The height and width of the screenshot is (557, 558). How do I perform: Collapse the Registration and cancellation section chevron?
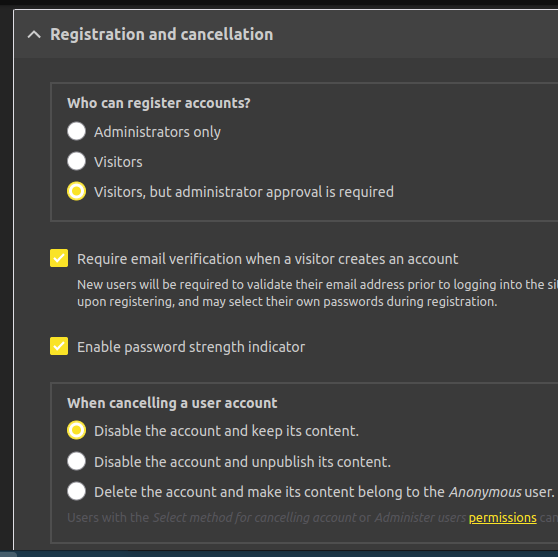34,35
